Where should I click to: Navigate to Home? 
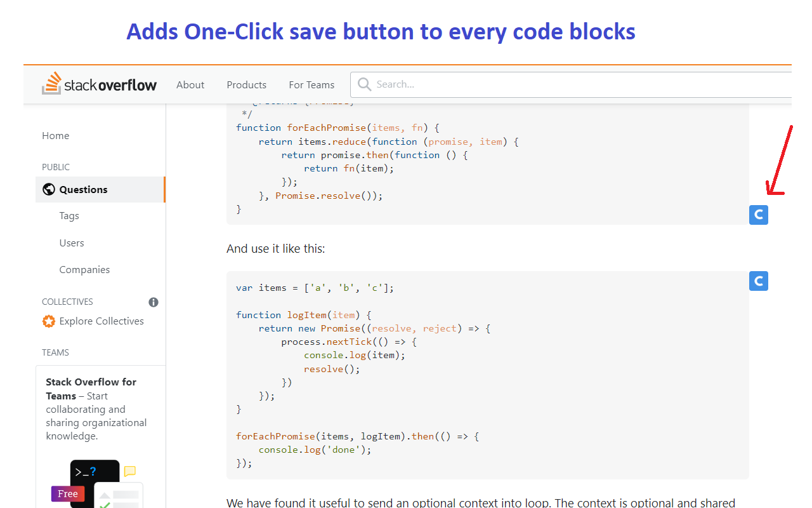tap(55, 135)
